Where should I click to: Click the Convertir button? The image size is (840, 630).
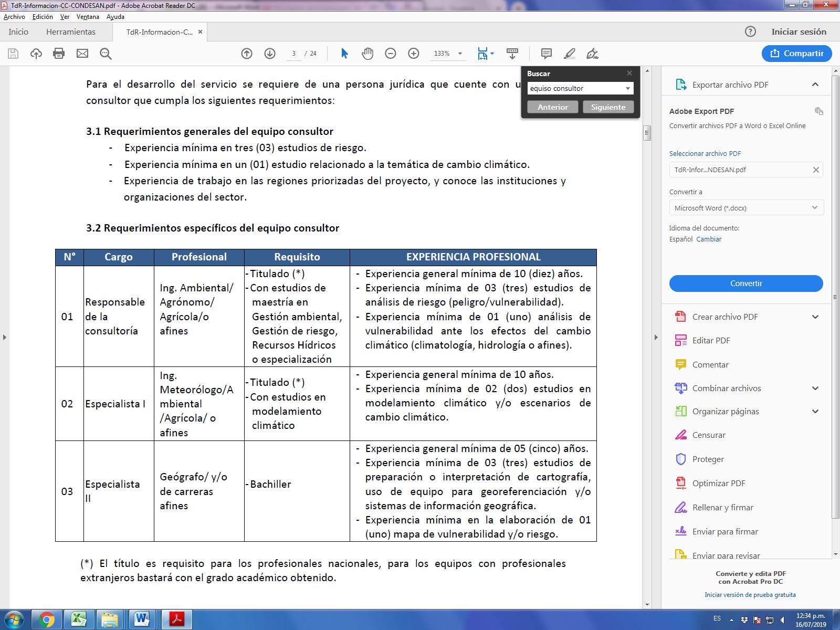pyautogui.click(x=746, y=283)
